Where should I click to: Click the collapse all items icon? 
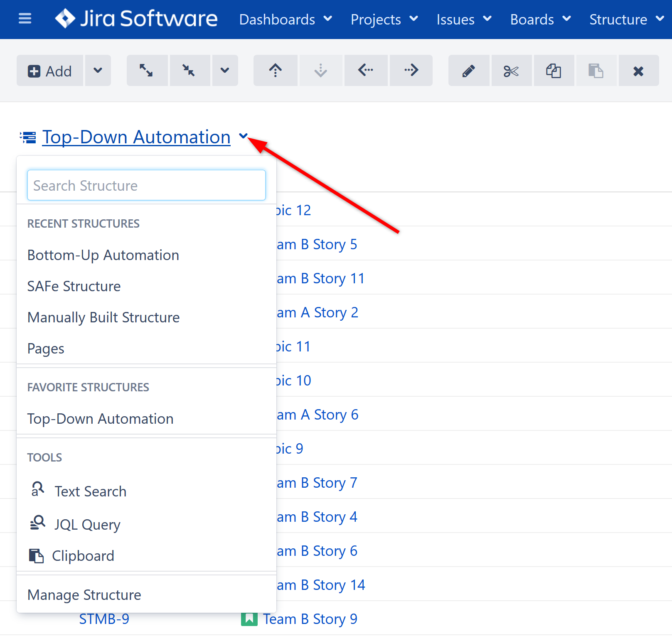click(x=190, y=71)
